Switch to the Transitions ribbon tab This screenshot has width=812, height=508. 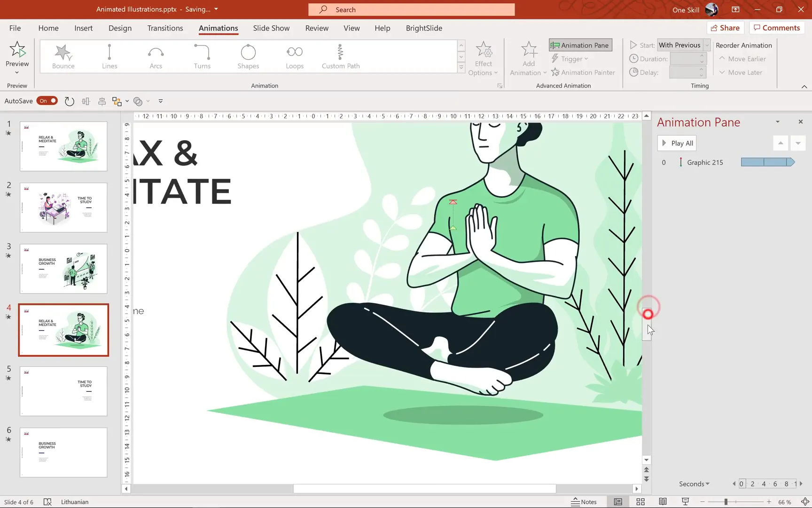[165, 28]
